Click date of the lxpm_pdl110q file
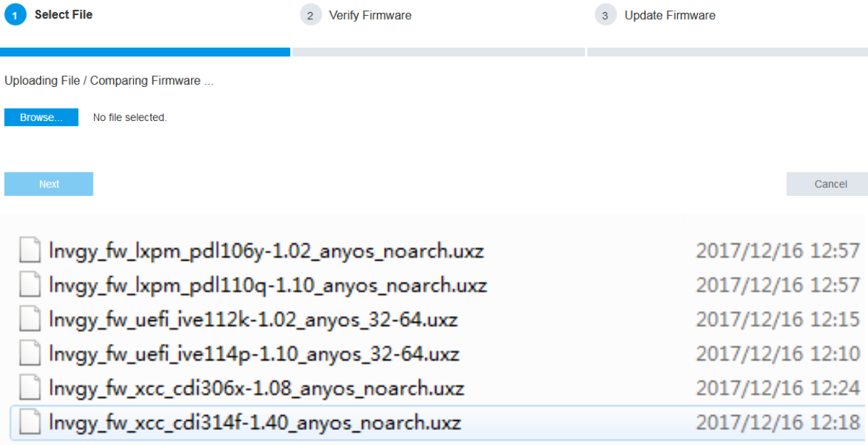 [x=778, y=286]
